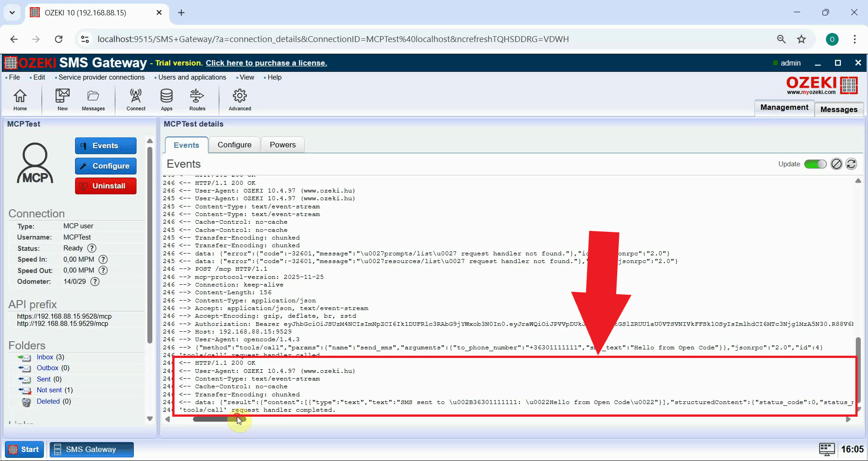The image size is (868, 461).
Task: Switch to the Management tab
Action: 784,108
